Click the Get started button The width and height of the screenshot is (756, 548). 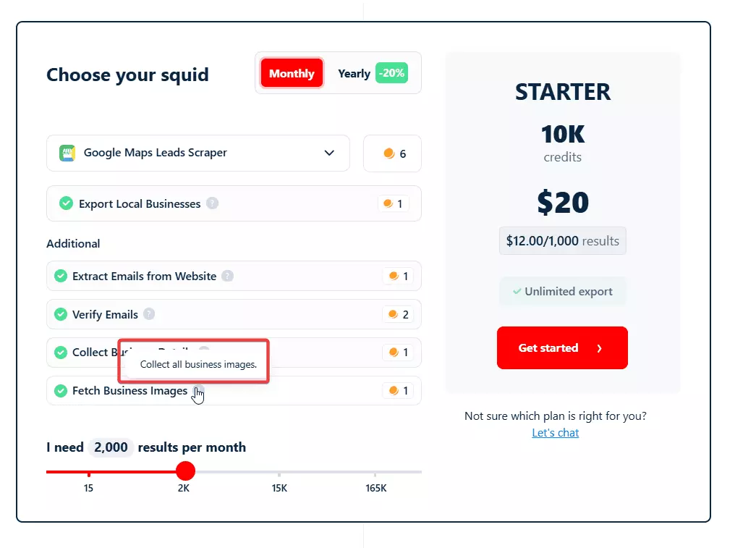pyautogui.click(x=562, y=348)
